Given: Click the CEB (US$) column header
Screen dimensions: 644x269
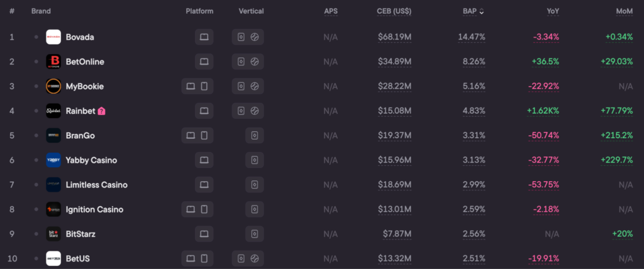Looking at the screenshot, I should 394,11.
